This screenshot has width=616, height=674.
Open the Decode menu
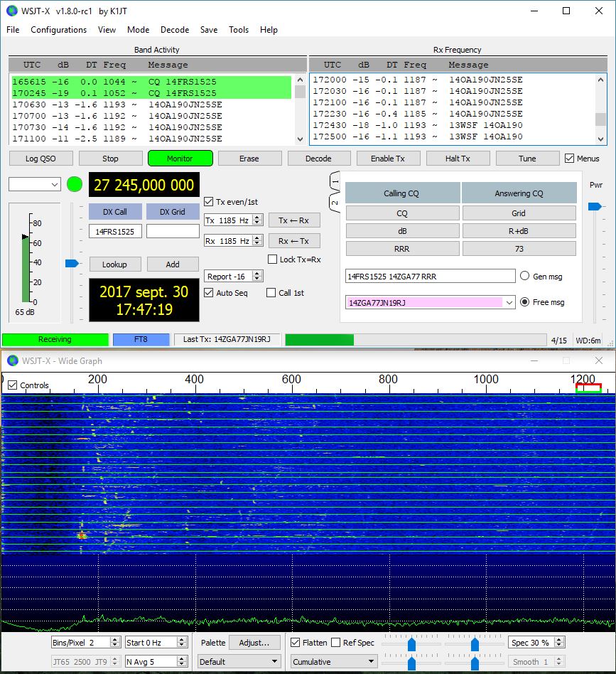174,30
